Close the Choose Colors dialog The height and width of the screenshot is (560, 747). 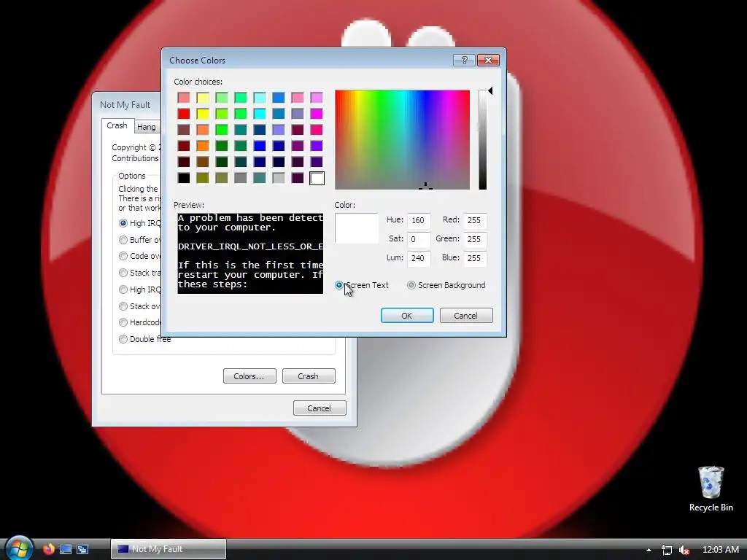click(x=488, y=60)
